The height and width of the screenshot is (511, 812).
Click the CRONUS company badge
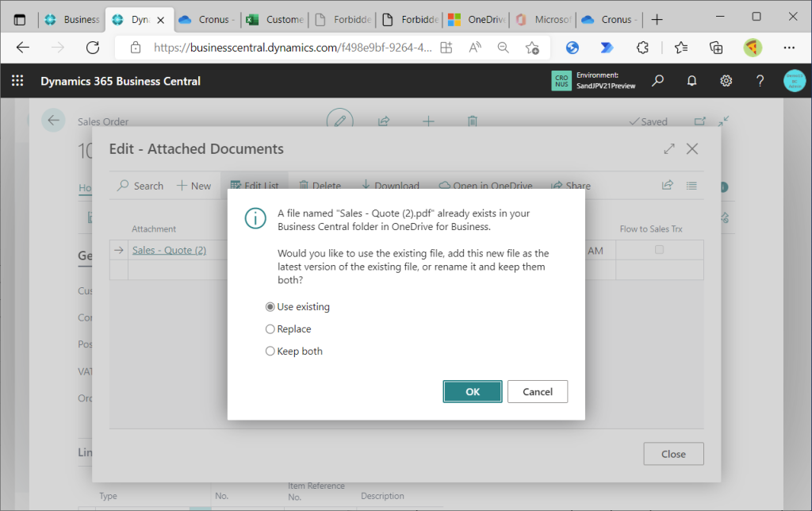coord(561,81)
